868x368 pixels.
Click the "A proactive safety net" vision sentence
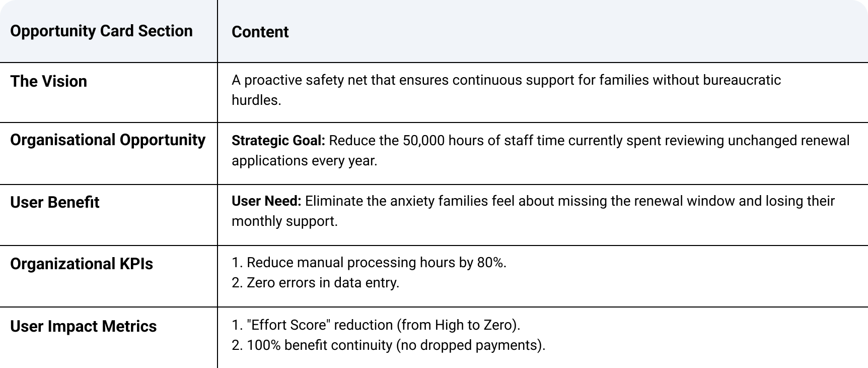[506, 80]
